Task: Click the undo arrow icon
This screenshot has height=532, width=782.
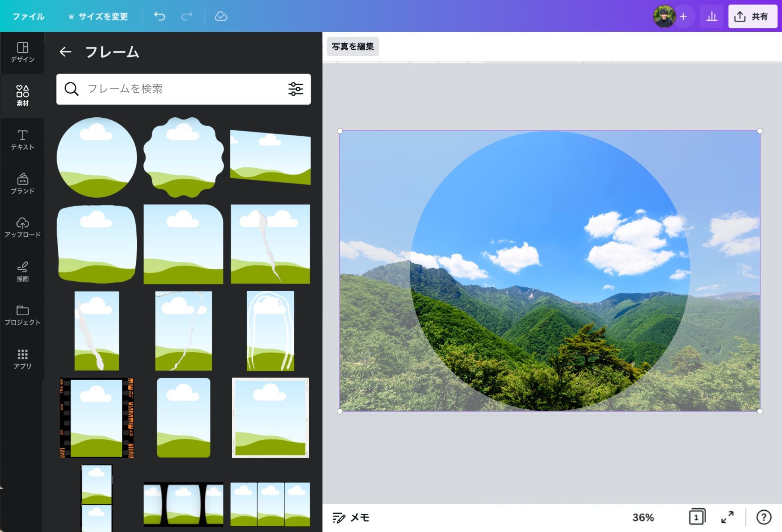Action: (x=160, y=16)
